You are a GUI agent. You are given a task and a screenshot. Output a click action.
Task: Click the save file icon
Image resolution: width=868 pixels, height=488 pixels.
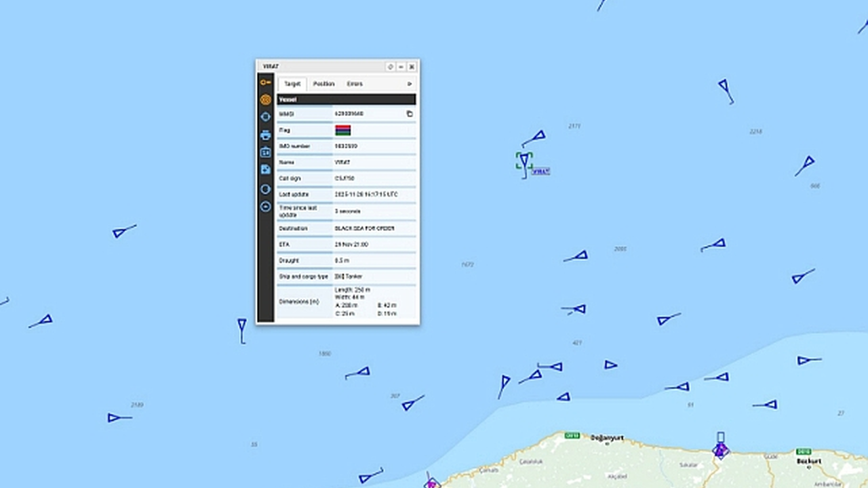[x=265, y=169]
